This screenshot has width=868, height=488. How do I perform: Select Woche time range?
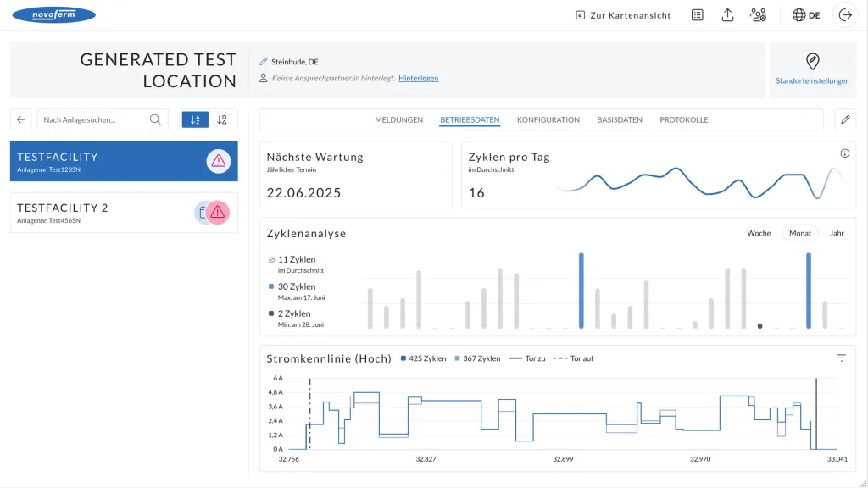759,233
